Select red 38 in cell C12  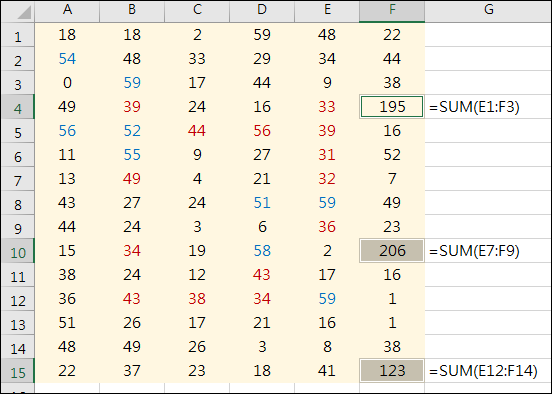(197, 299)
